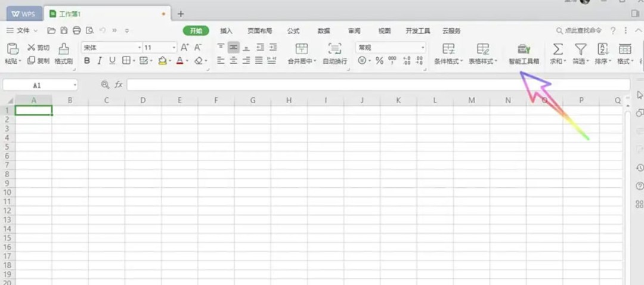Switch to the 插入 ribbon tab
Screen dimensions: 644x285
tap(227, 31)
